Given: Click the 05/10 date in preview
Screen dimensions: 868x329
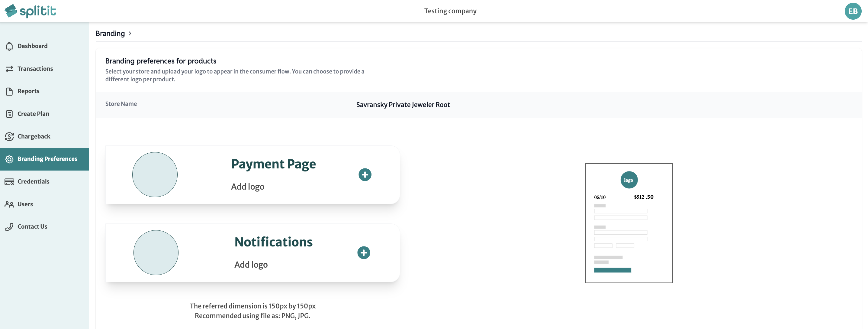Looking at the screenshot, I should pos(600,197).
